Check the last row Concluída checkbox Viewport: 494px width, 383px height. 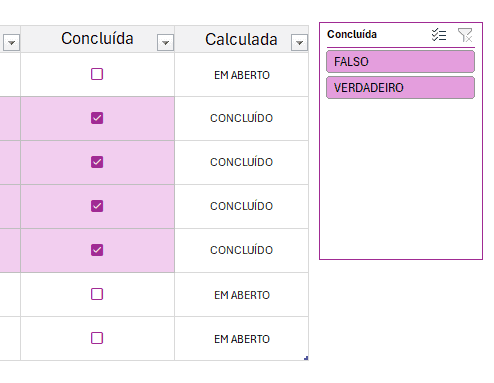(x=97, y=338)
